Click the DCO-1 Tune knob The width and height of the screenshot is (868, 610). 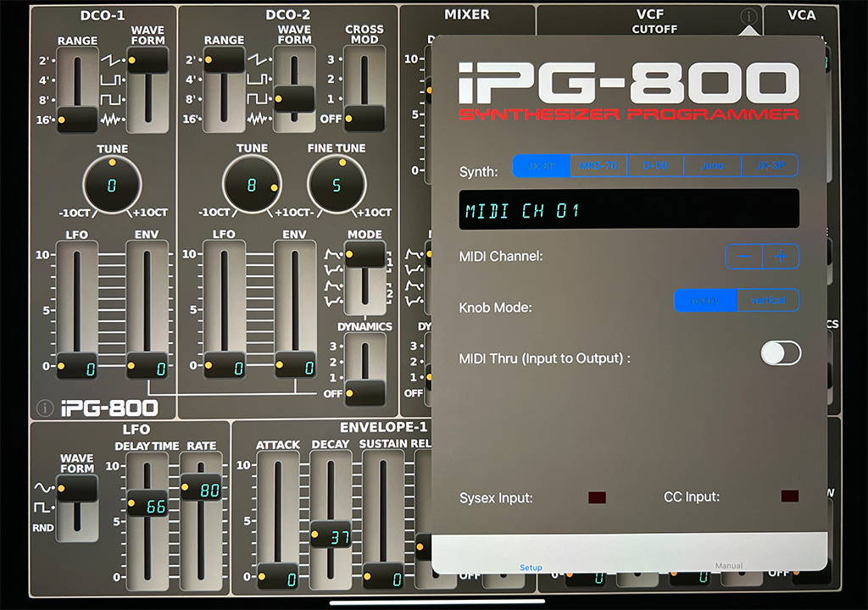coord(112,186)
